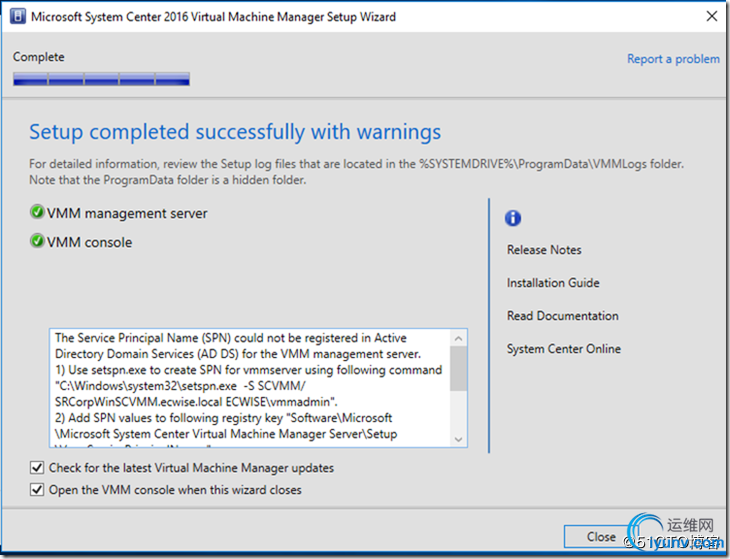Click Read Documentation
Image resolution: width=730 pixels, height=559 pixels.
point(562,316)
